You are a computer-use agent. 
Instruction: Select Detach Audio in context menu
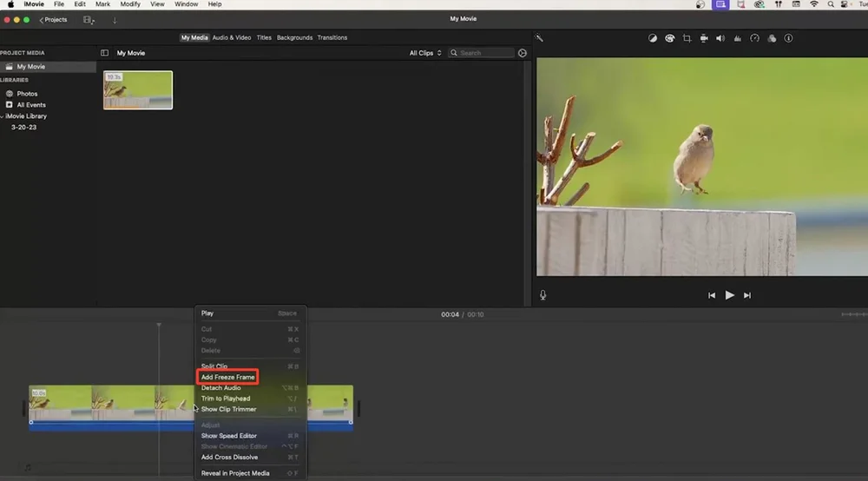tap(221, 388)
